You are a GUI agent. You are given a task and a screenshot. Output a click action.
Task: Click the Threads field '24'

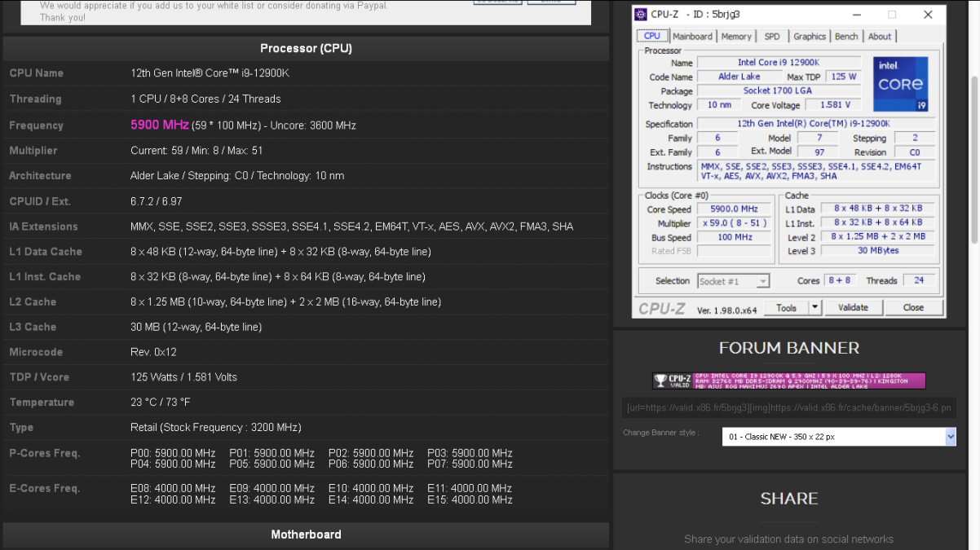919,280
